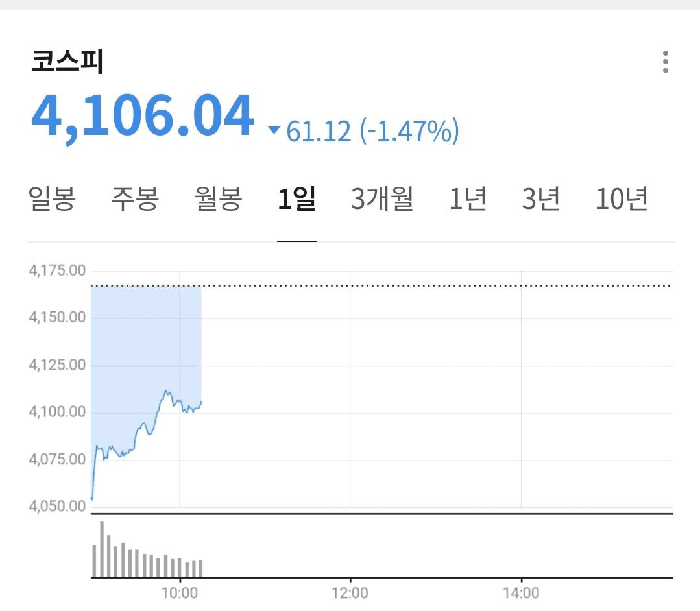Choose the 3년 period tab
The height and width of the screenshot is (611, 700).
[x=541, y=199]
